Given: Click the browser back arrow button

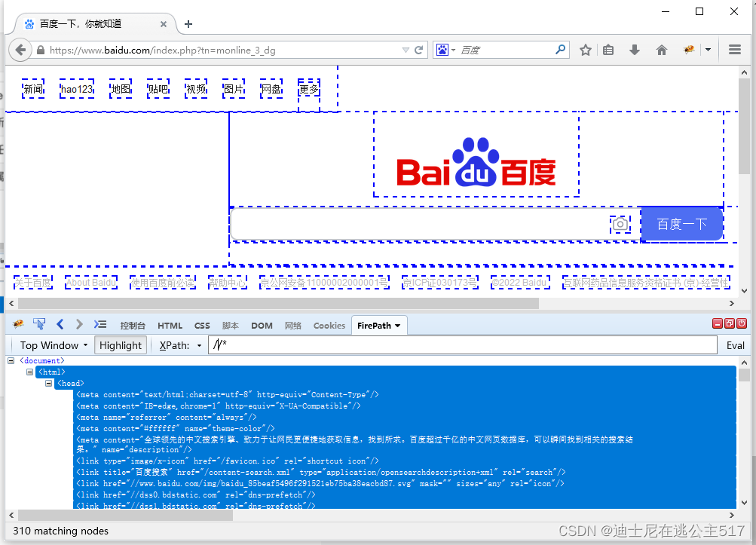Looking at the screenshot, I should (20, 50).
